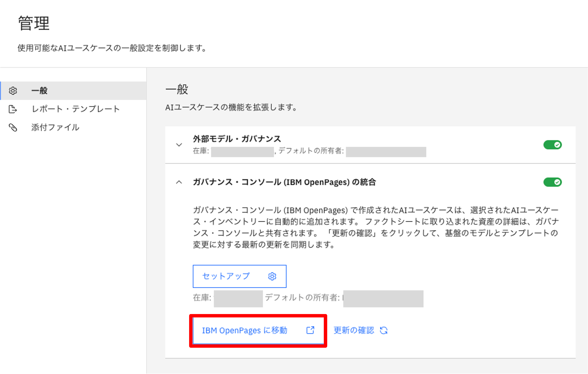Screen dimensions: 588x374
Task: Click the 外部モデル・ガバナンス heading
Action: point(237,139)
